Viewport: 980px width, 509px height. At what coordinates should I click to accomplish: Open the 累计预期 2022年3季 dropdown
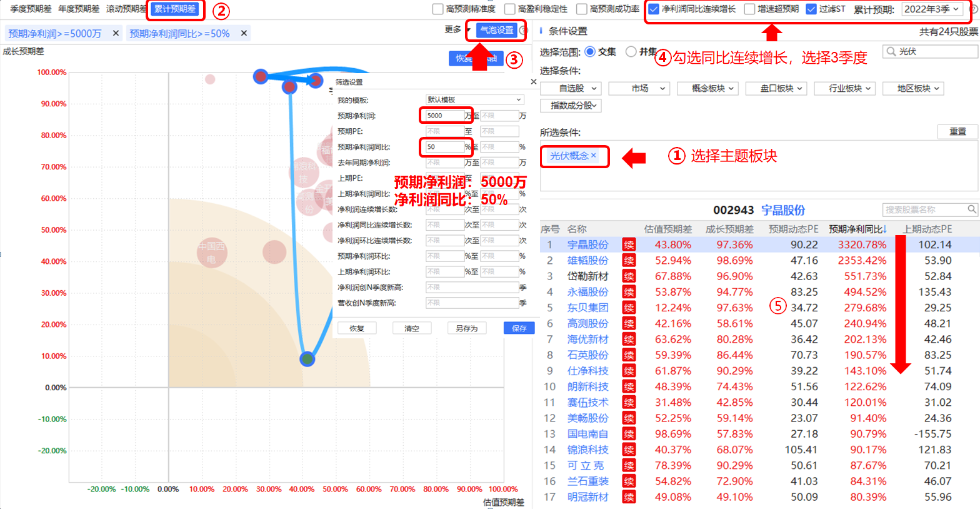tap(932, 9)
